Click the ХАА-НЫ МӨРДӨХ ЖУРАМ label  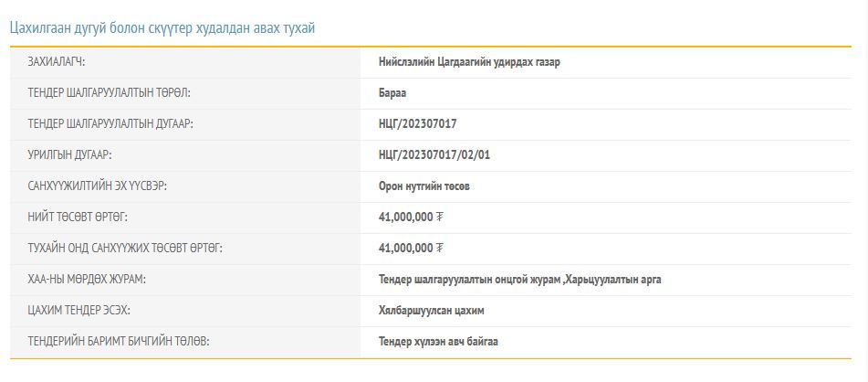coord(87,280)
